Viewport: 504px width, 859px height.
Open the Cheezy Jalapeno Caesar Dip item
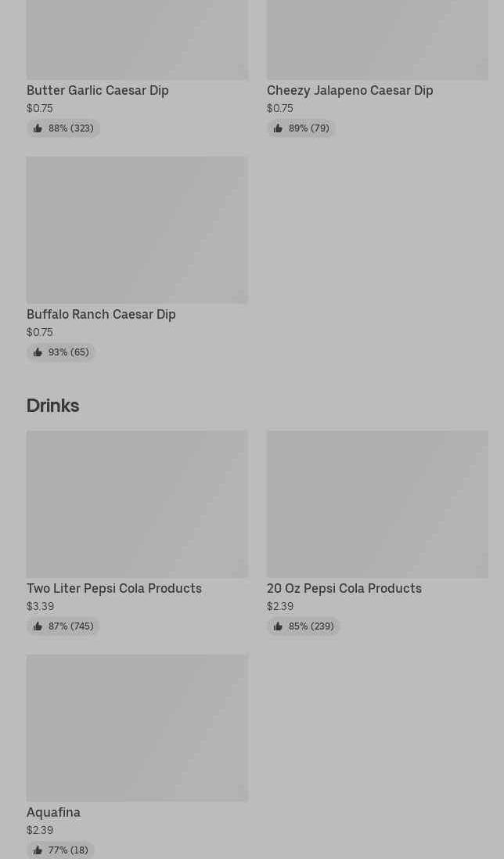(x=349, y=90)
